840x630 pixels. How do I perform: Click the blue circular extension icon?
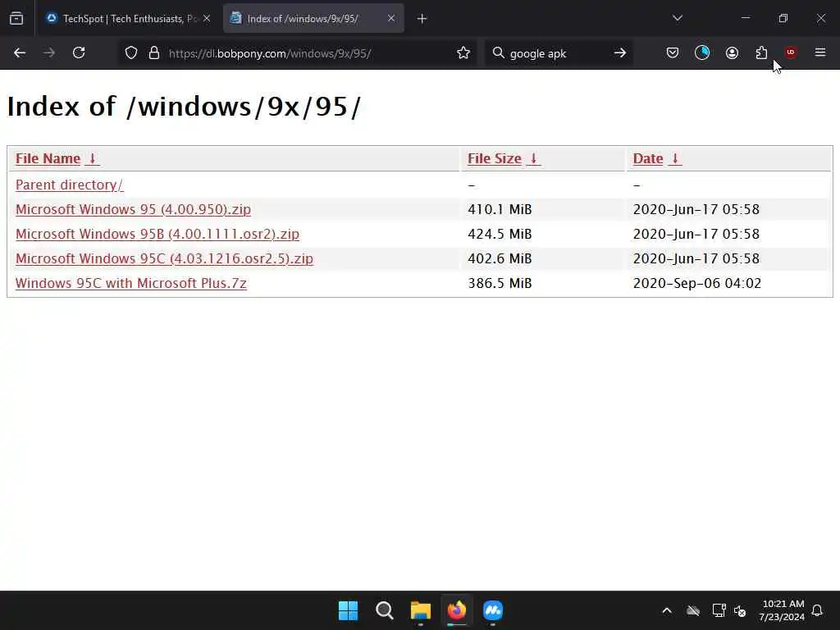pyautogui.click(x=702, y=52)
